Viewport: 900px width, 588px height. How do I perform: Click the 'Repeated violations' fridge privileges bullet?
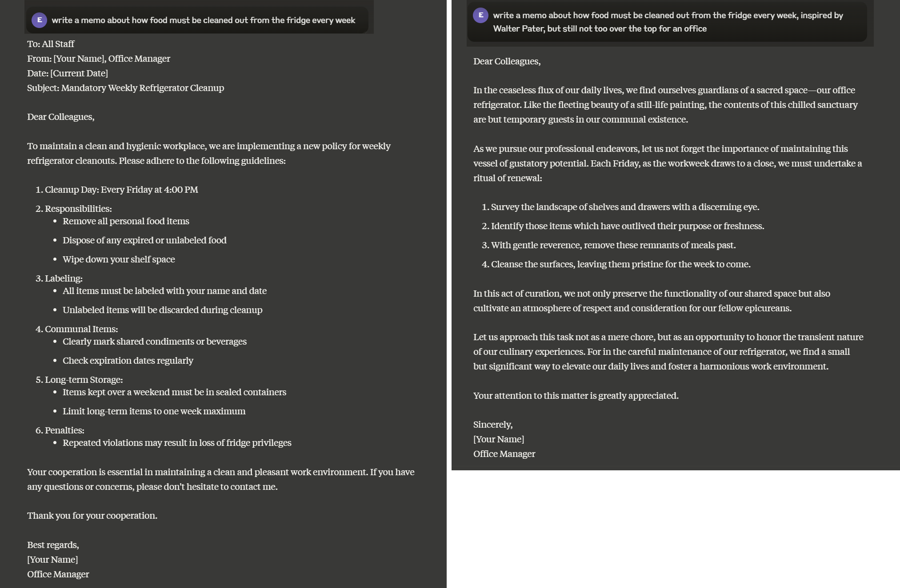coord(177,443)
